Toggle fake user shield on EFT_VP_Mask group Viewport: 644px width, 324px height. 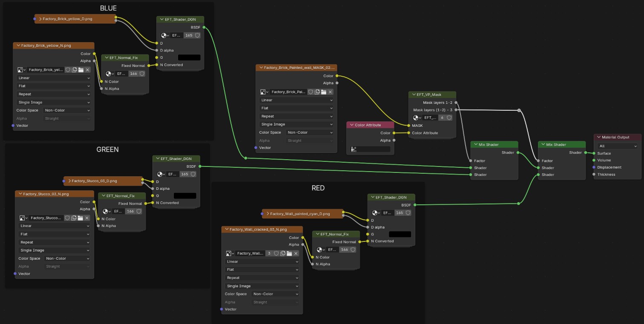tap(449, 118)
